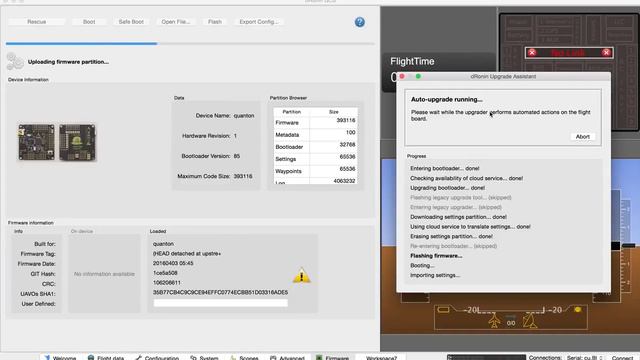The width and height of the screenshot is (640, 360).
Task: Click 'Checking availability of cloud service' line
Action: click(x=466, y=178)
